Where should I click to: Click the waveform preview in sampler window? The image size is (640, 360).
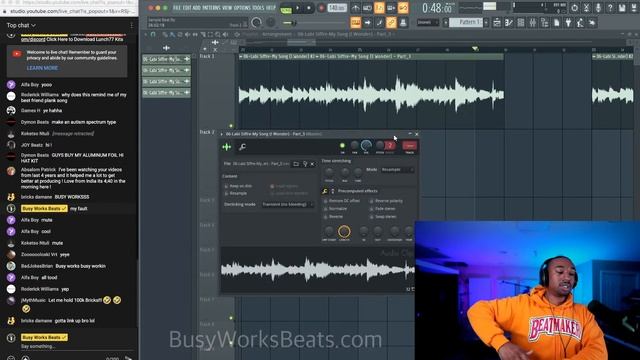point(318,269)
